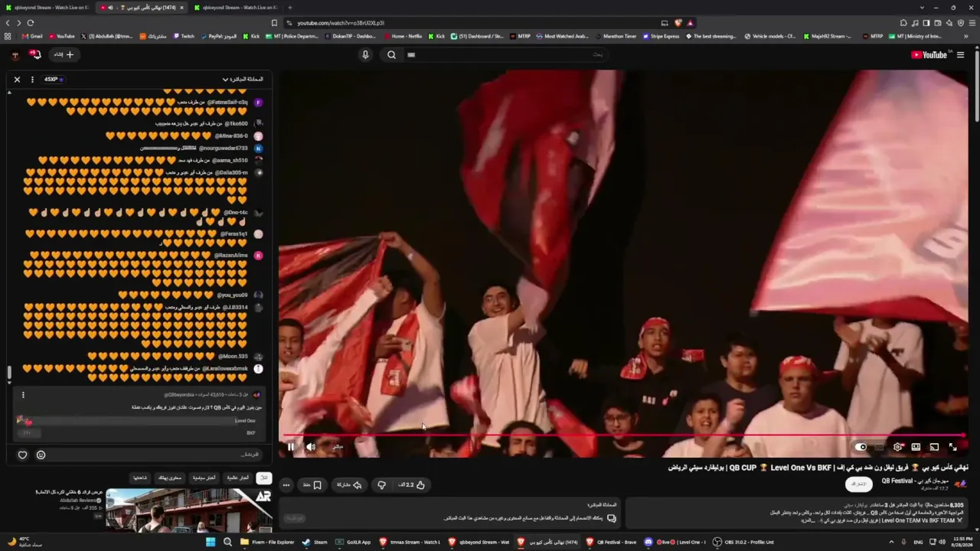Viewport: 980px width, 551px height.
Task: Switch to OBS from taskbar
Action: coord(743,542)
